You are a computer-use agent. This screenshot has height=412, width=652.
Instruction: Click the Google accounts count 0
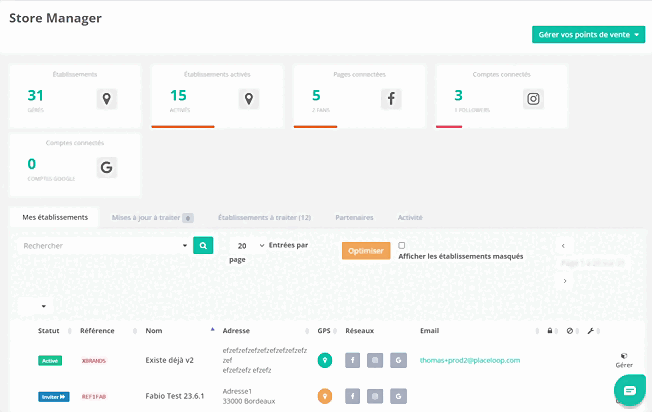(x=32, y=164)
